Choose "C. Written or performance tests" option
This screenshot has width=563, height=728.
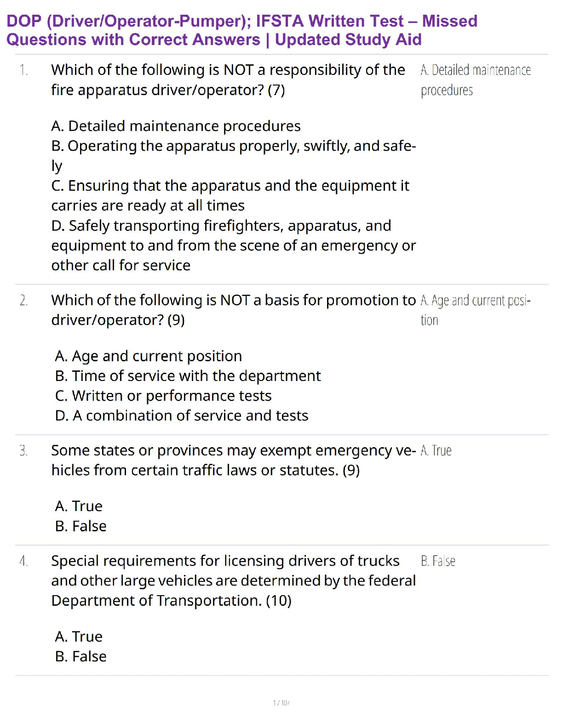(163, 396)
